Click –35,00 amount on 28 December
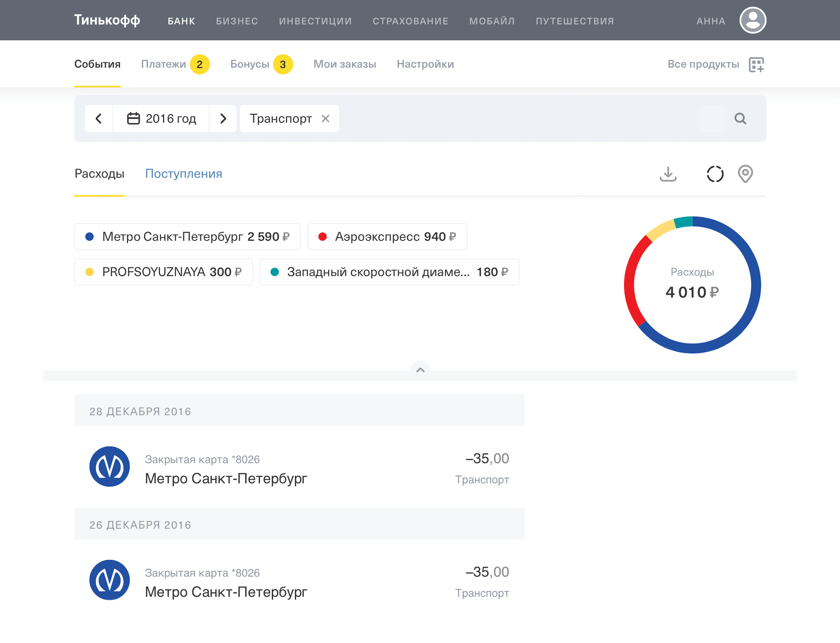 487,459
